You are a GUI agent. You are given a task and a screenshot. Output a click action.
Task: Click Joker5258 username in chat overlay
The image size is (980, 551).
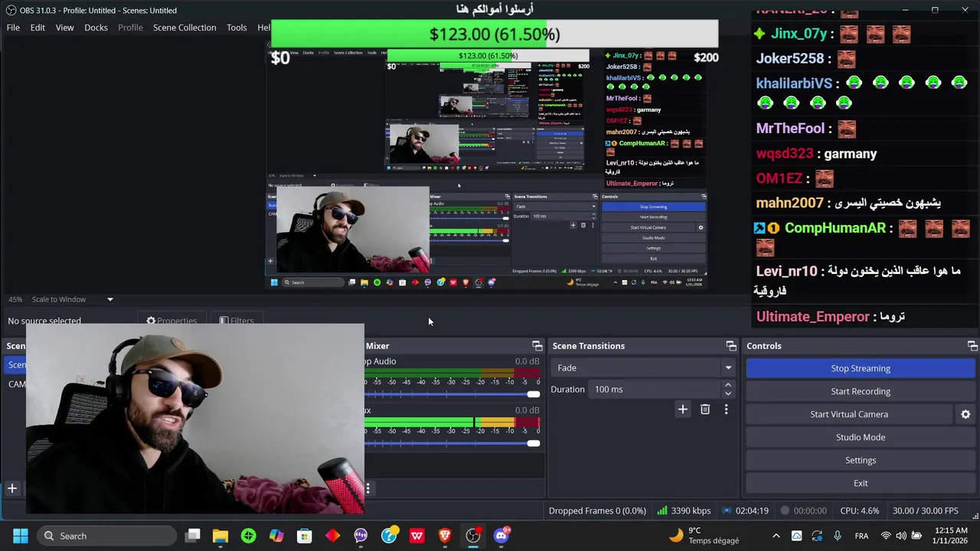(790, 58)
